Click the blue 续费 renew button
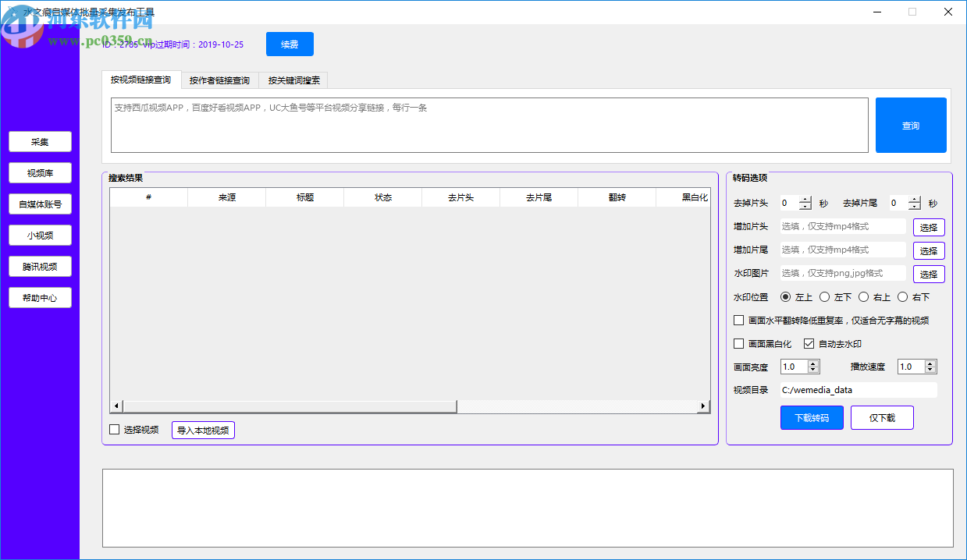The width and height of the screenshot is (967, 560). point(290,44)
